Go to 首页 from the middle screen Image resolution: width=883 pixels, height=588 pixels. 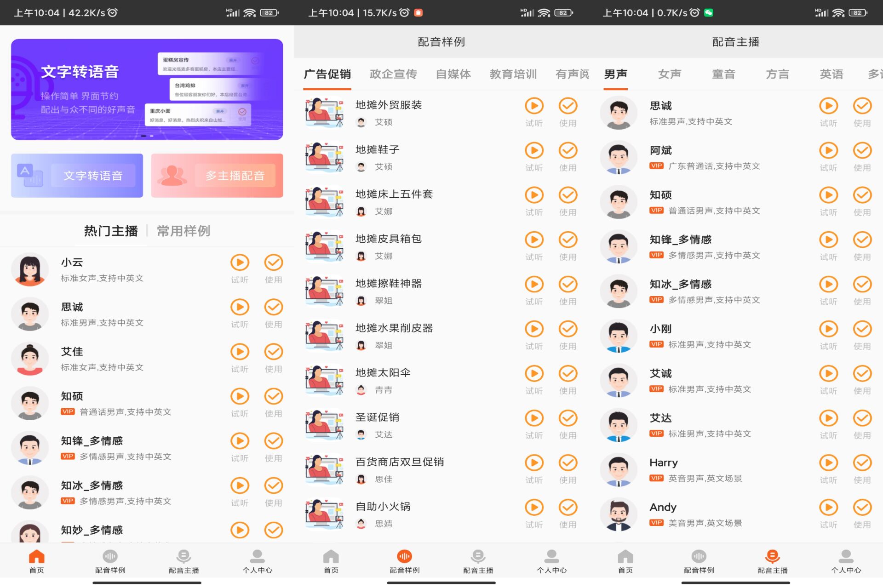(x=331, y=561)
